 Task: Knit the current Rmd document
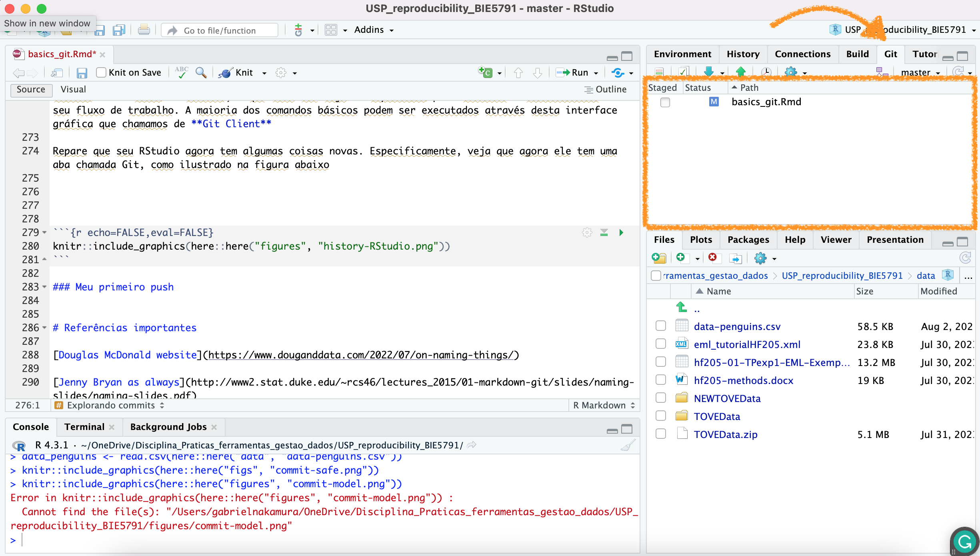pyautogui.click(x=237, y=72)
